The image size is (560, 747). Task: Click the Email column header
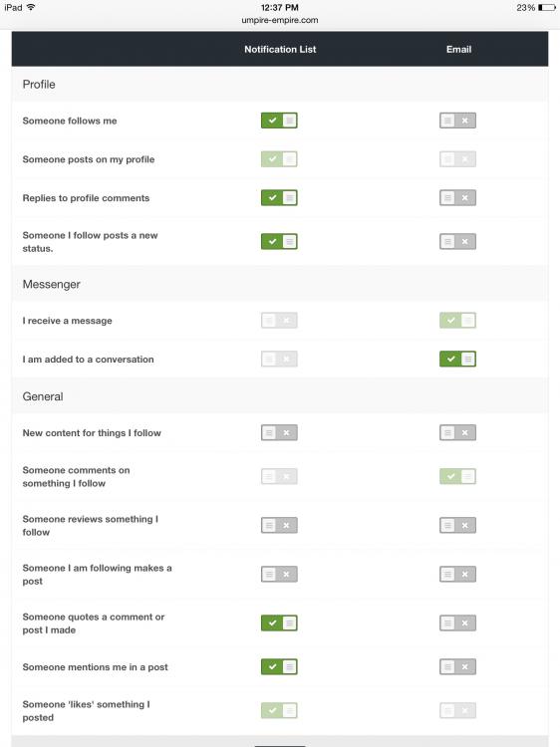coord(458,49)
